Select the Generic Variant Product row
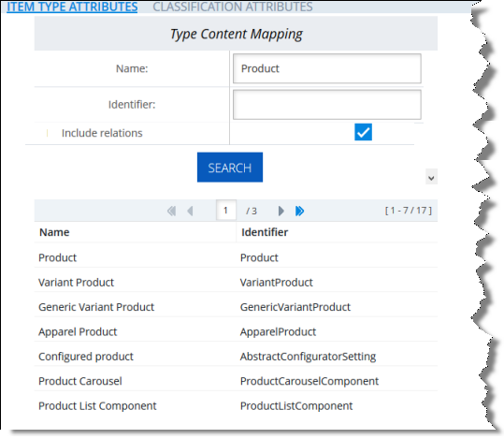 tap(236, 307)
